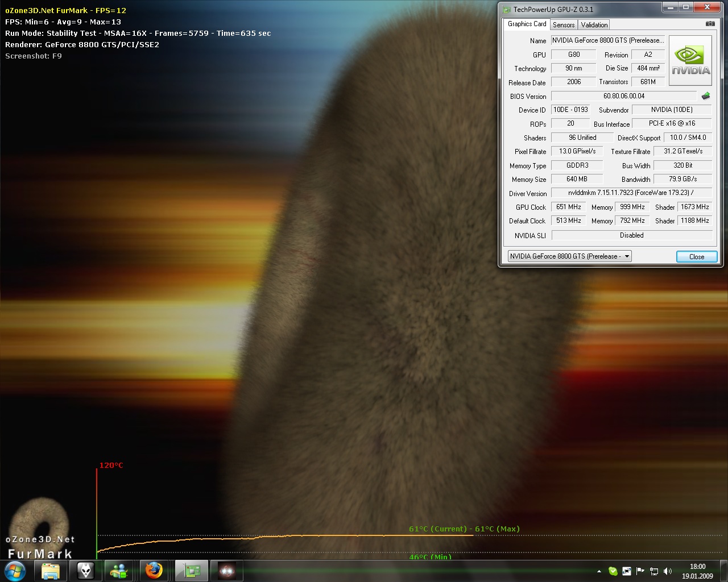Open the network tray icon
Screen dimensions: 728x582
tap(654, 571)
